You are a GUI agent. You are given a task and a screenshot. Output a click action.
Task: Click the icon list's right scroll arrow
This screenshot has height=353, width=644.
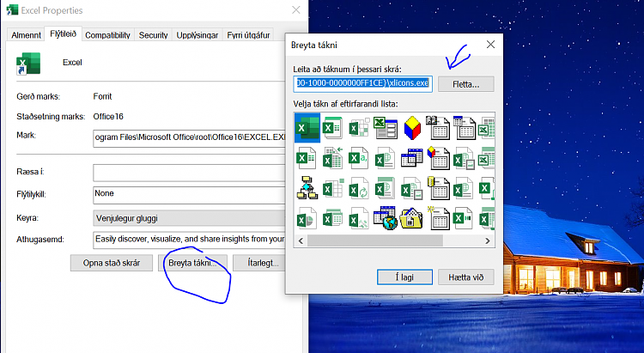[488, 240]
